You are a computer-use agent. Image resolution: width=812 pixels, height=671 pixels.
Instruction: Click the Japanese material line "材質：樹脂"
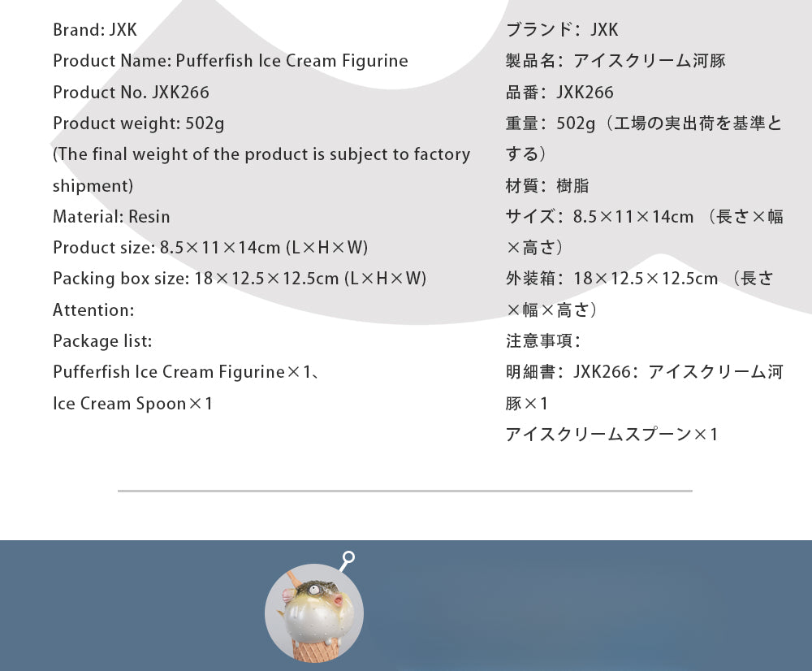point(547,186)
